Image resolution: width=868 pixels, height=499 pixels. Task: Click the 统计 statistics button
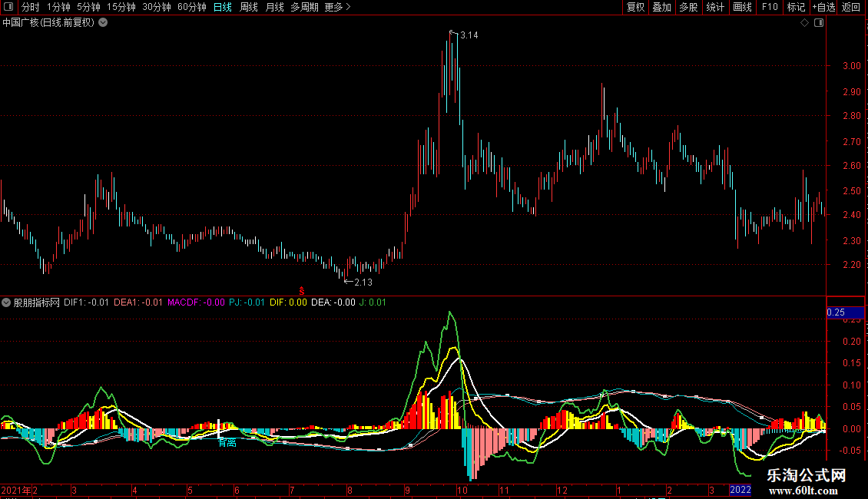(x=715, y=7)
